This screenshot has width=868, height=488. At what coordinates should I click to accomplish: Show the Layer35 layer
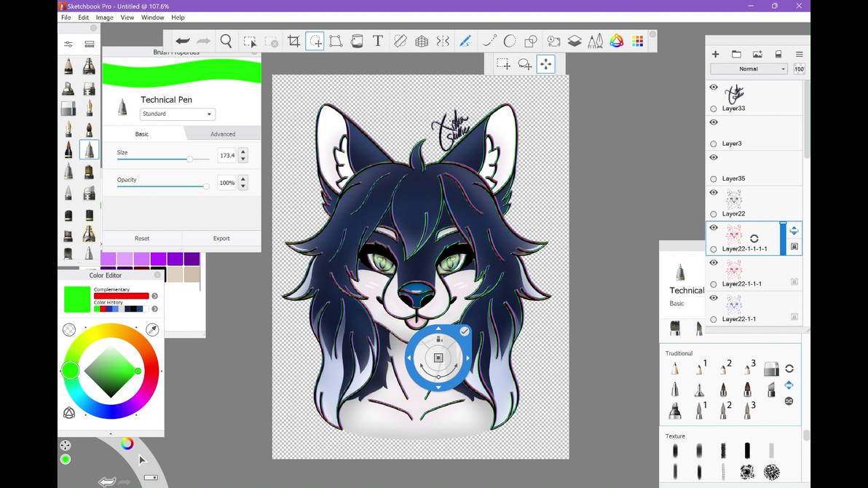click(x=714, y=157)
